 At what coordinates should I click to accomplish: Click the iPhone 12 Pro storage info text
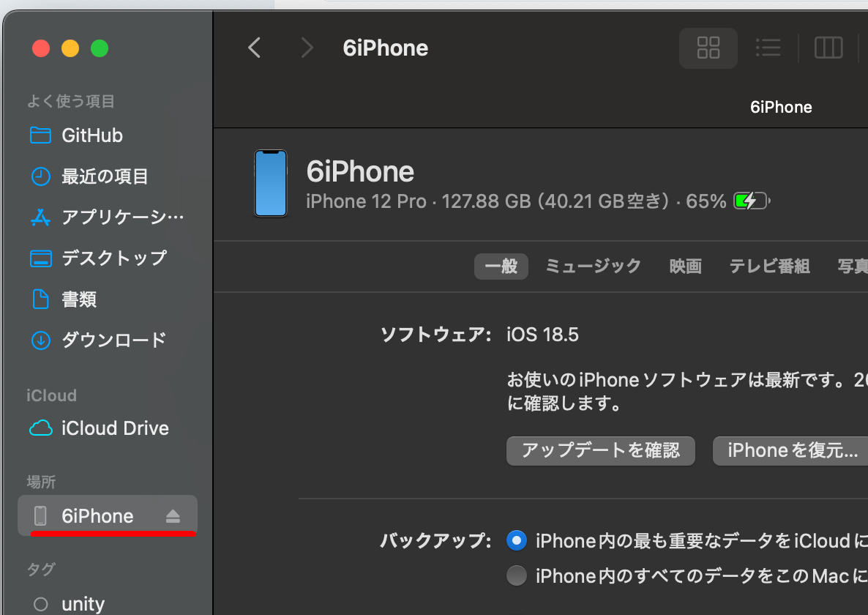coord(516,201)
